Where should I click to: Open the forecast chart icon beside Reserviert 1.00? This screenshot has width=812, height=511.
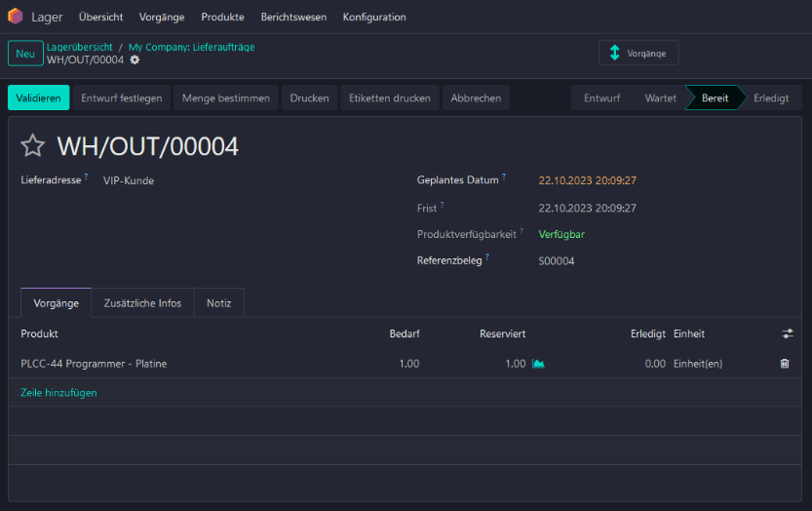coord(538,364)
